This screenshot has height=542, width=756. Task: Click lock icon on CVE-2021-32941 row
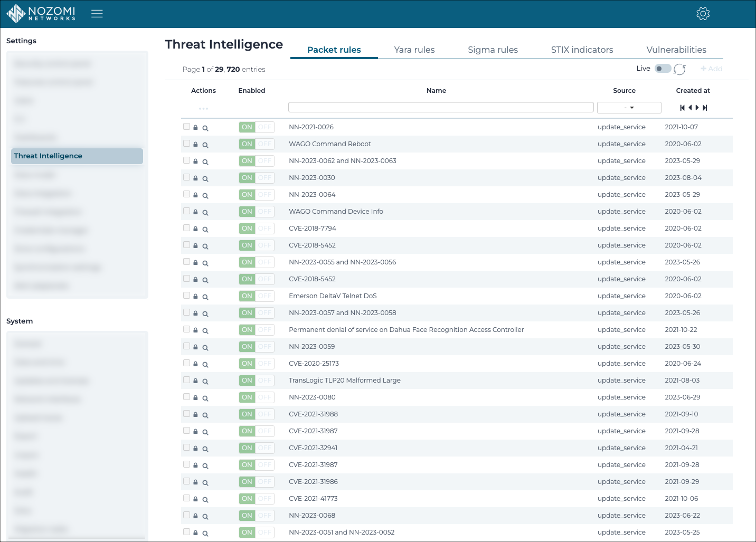[x=195, y=448]
